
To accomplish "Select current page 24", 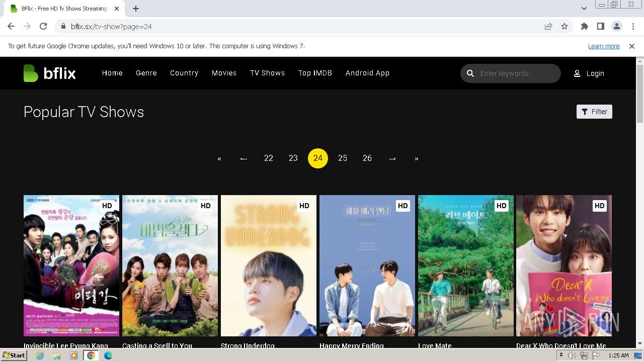I will pyautogui.click(x=318, y=158).
